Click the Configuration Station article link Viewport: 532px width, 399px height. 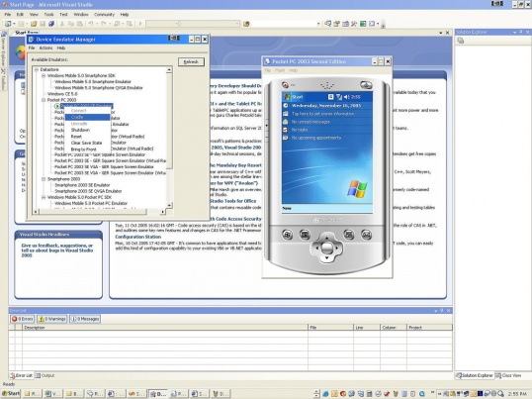tap(137, 237)
